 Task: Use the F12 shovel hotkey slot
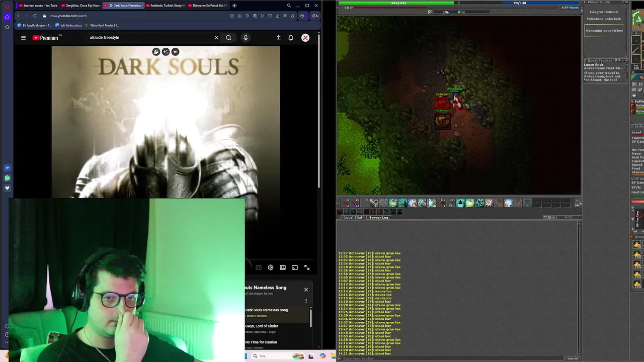(451, 203)
